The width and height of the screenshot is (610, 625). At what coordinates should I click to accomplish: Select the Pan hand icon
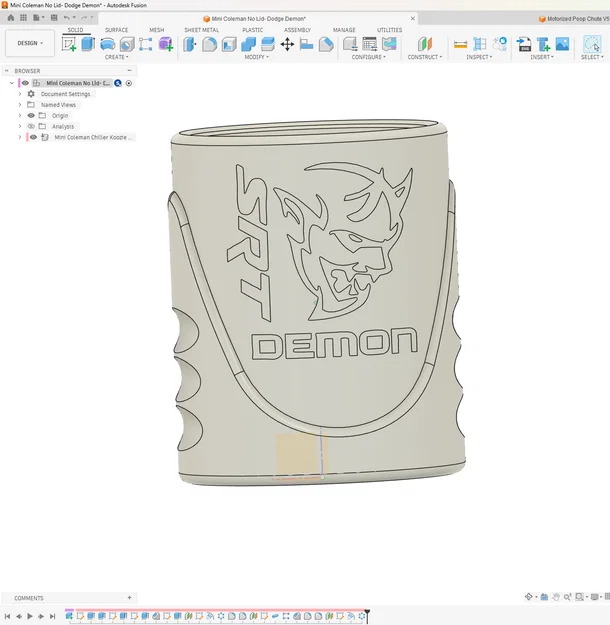556,597
